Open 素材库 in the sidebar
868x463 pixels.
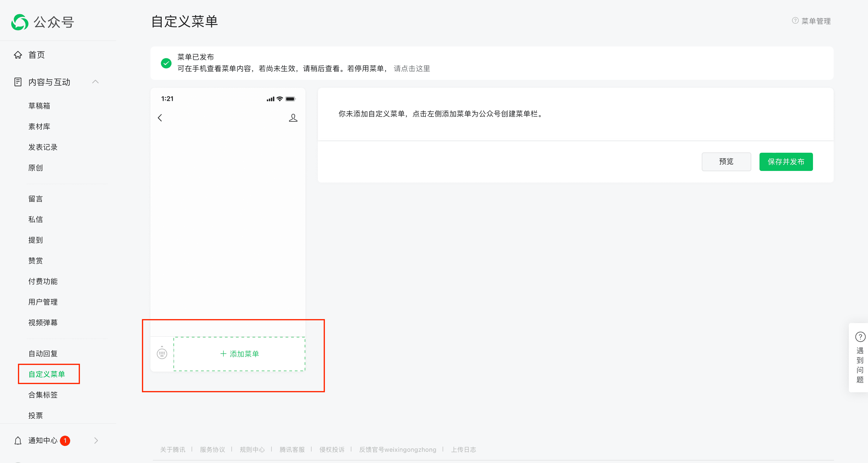39,126
